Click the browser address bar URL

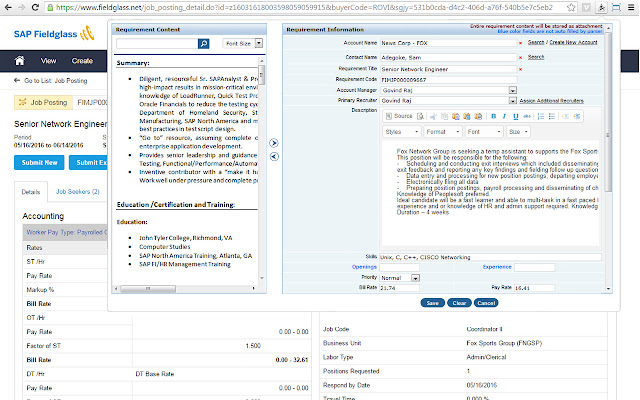point(304,7)
